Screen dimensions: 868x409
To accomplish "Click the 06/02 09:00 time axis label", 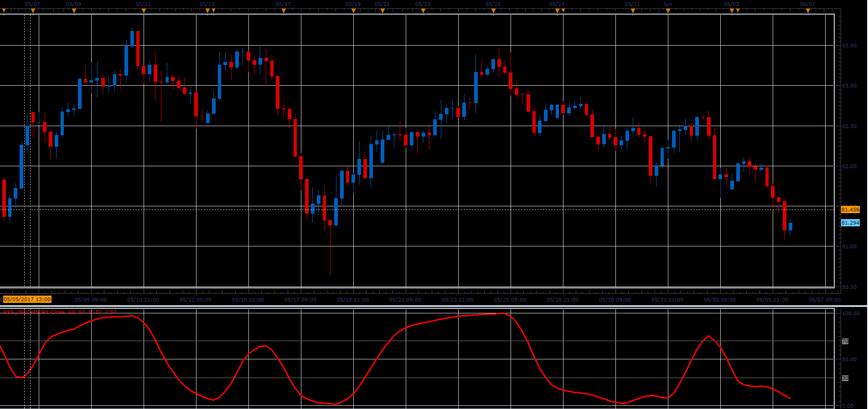I will (x=720, y=300).
